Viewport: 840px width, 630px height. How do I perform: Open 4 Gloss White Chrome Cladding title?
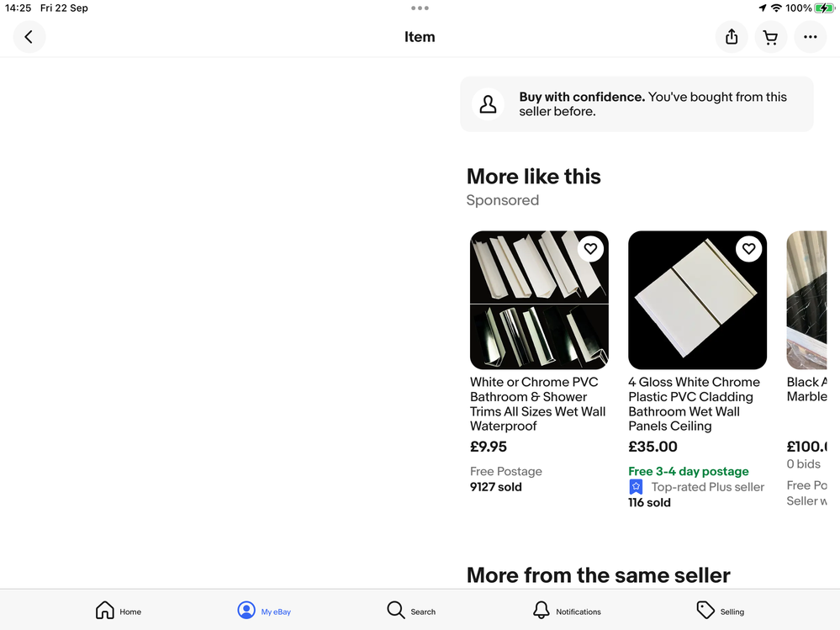tap(694, 404)
